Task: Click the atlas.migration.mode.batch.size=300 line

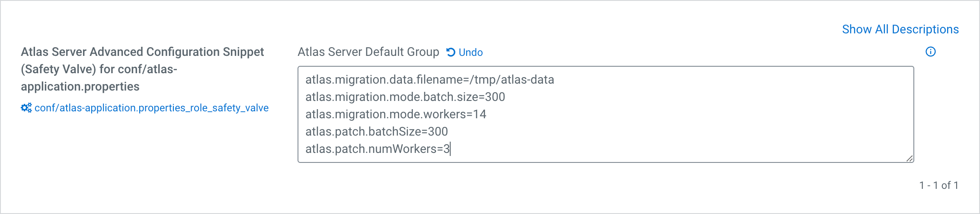Action: (405, 97)
